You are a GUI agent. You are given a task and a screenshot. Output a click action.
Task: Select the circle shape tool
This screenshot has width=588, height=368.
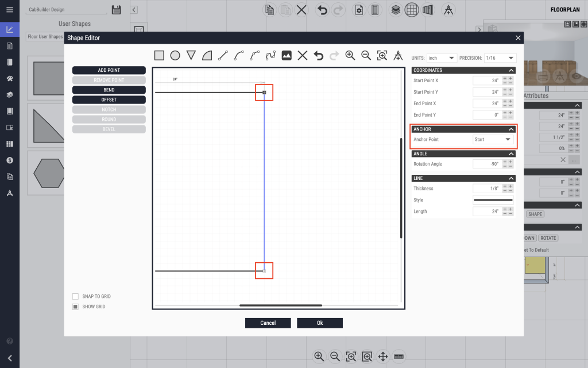[x=175, y=56]
